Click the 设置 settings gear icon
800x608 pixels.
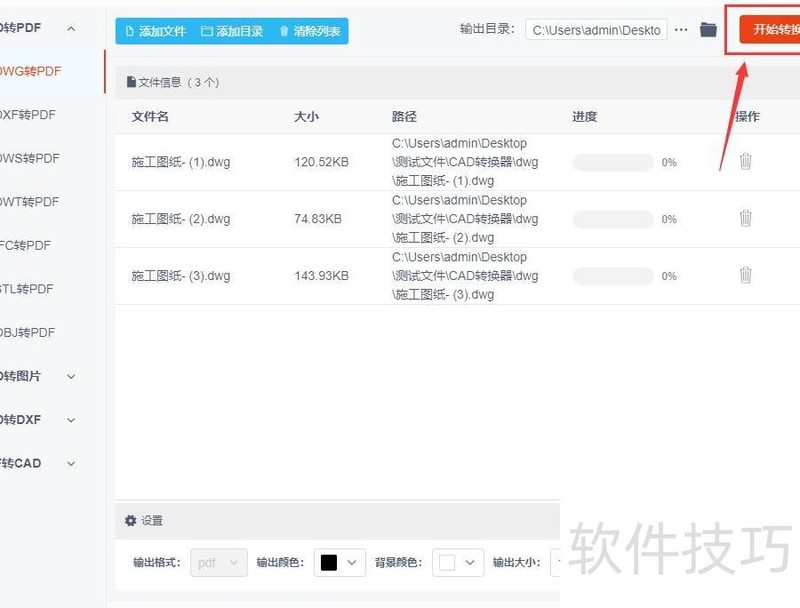tap(130, 521)
